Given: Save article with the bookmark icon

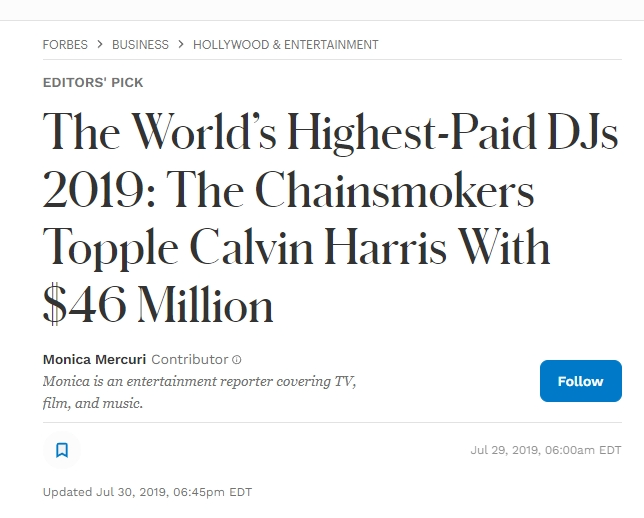Looking at the screenshot, I should [62, 450].
